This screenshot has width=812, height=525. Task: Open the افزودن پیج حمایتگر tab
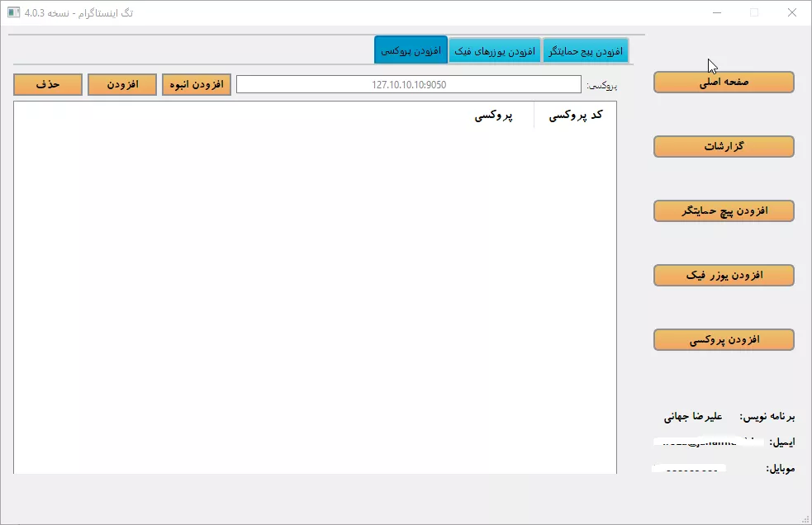pos(585,50)
